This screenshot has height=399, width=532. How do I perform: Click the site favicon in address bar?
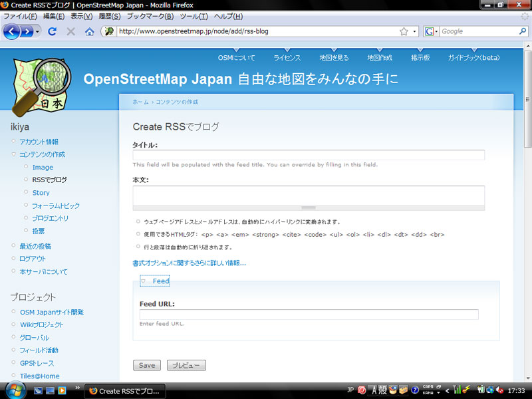[109, 31]
